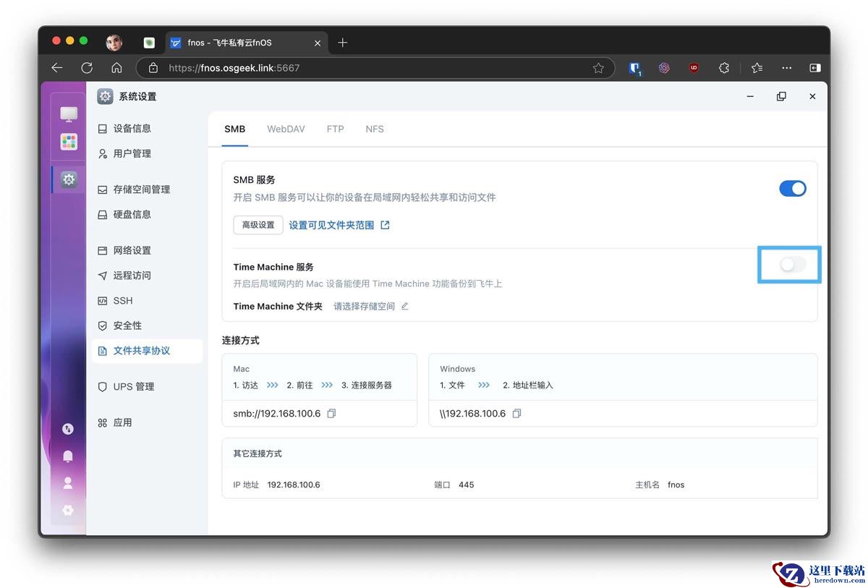Minimize the 系统设置 window
This screenshot has width=868, height=588.
point(750,96)
